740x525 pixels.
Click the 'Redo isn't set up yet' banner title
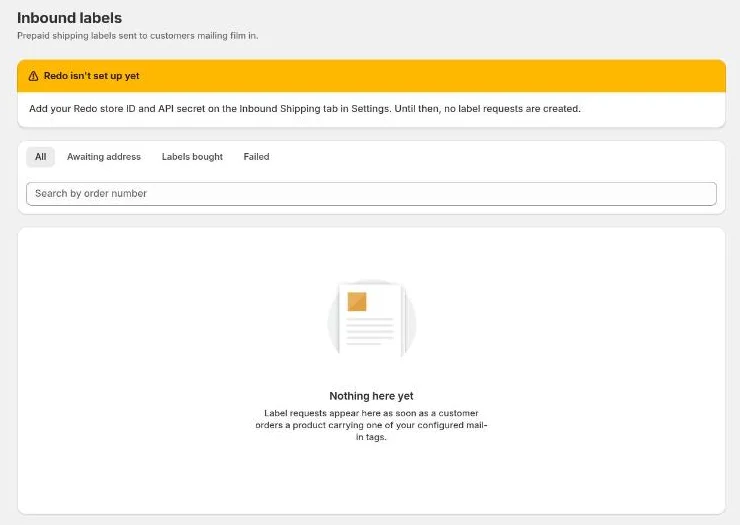point(92,76)
